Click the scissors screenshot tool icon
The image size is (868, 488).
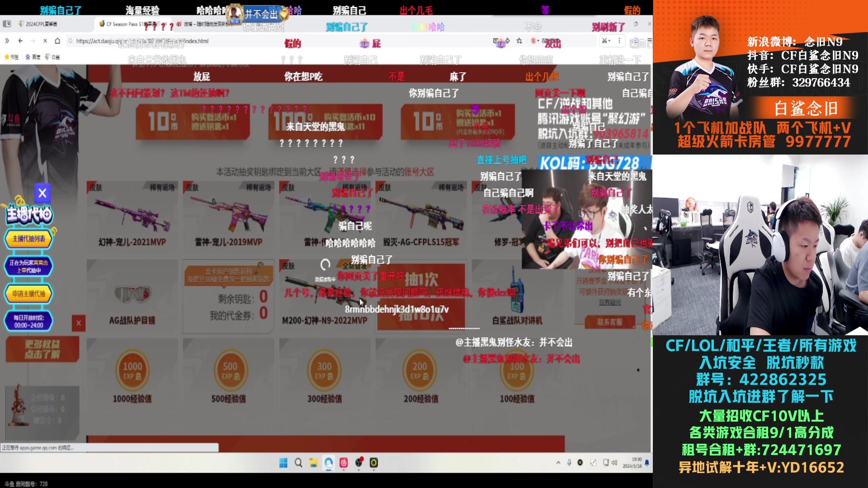click(x=604, y=41)
